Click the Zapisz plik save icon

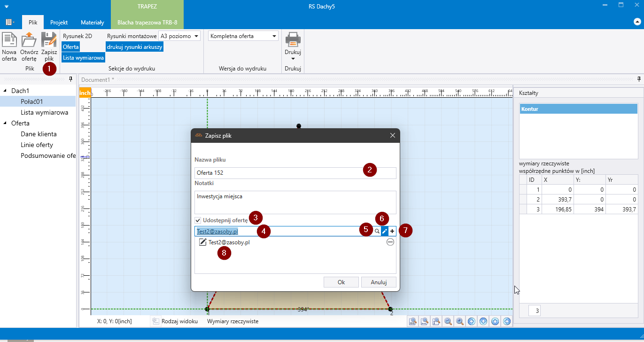[x=49, y=40]
